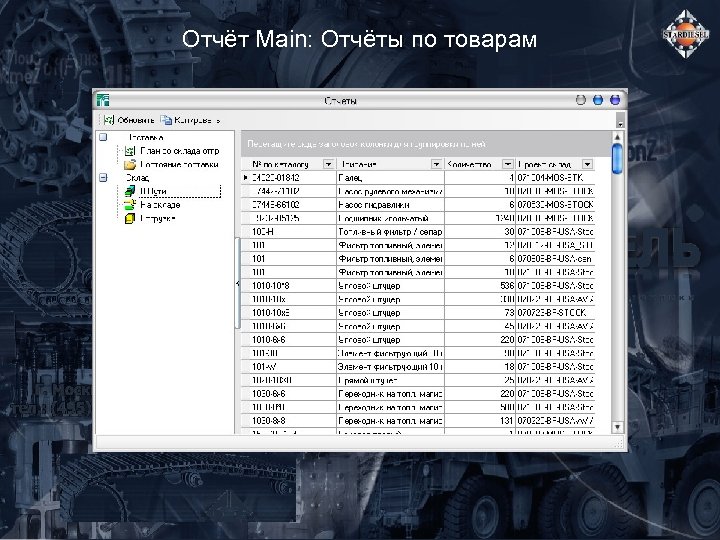The width and height of the screenshot is (720, 540).
Task: Click the Обновить button label
Action: coord(135,120)
